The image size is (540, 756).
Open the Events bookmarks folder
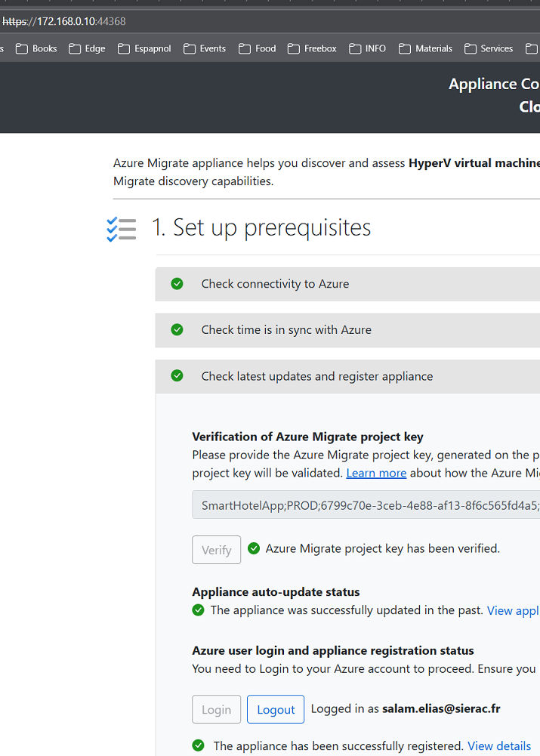click(x=205, y=48)
